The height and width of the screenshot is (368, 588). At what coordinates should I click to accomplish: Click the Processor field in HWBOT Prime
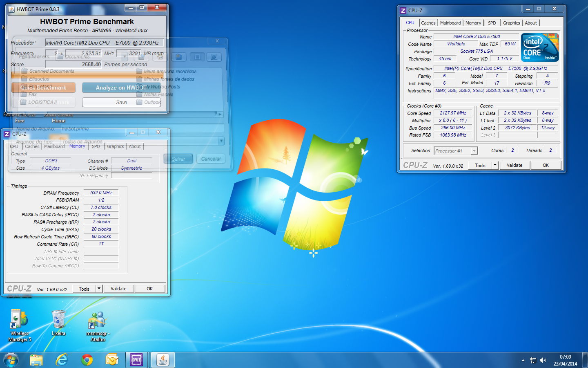coord(105,43)
